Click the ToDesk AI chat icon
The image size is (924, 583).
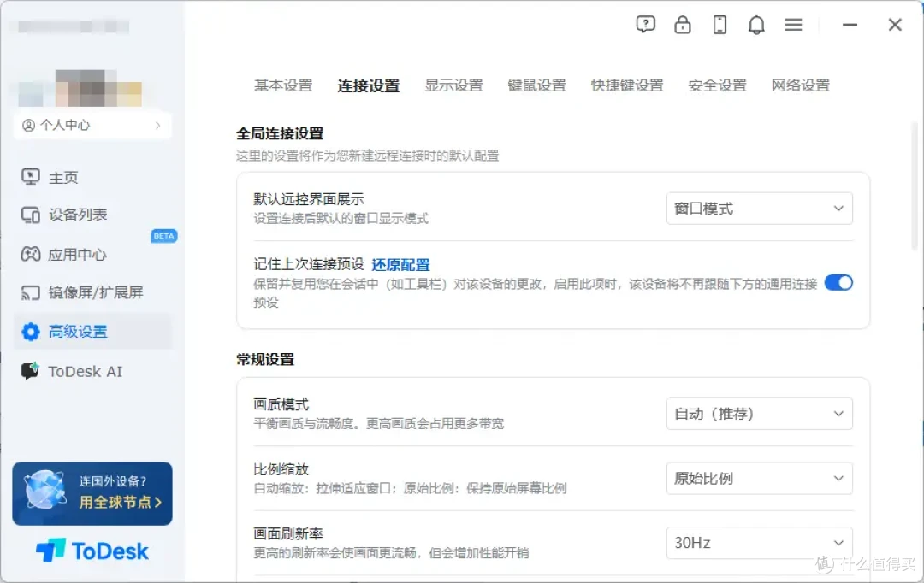(x=30, y=371)
